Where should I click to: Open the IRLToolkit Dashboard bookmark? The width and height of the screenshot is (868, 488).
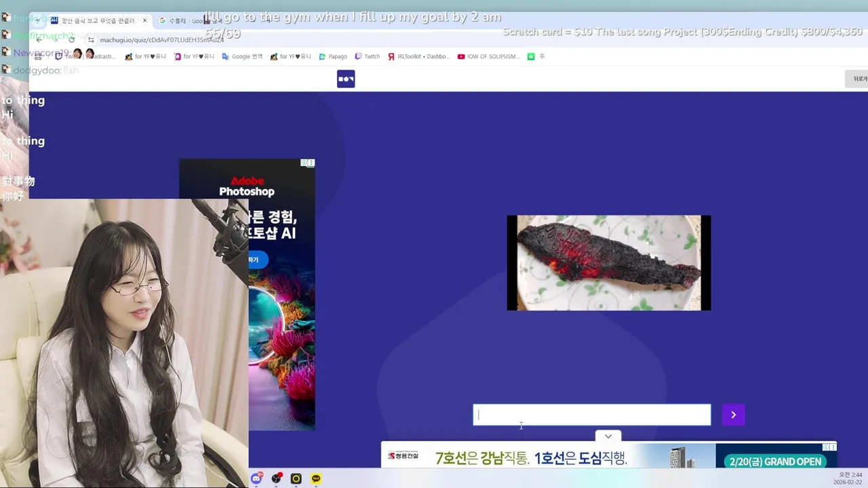click(x=418, y=56)
